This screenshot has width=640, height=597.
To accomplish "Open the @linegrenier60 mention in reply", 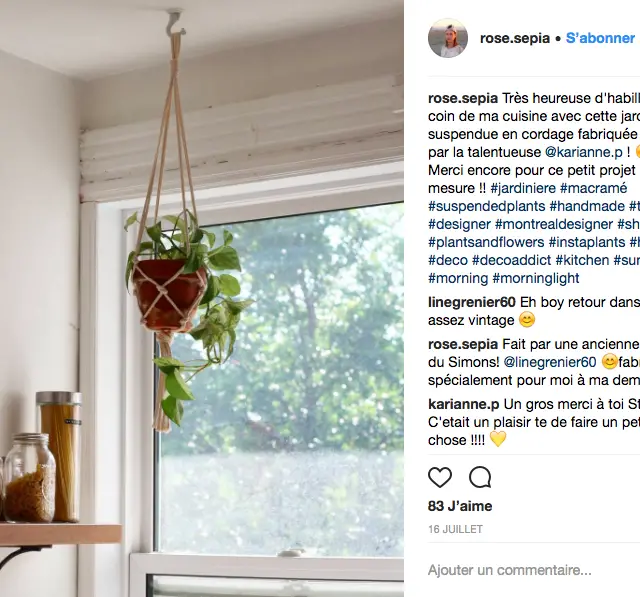I will pyautogui.click(x=550, y=362).
